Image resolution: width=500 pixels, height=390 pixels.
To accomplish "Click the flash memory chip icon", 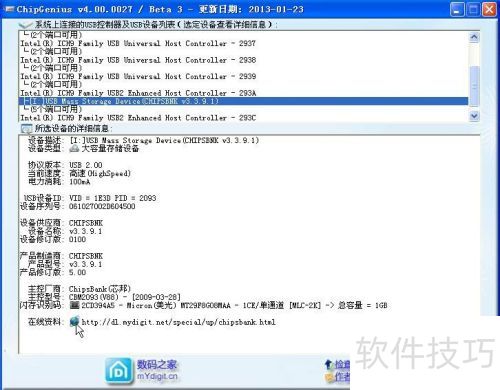I will point(74,305).
